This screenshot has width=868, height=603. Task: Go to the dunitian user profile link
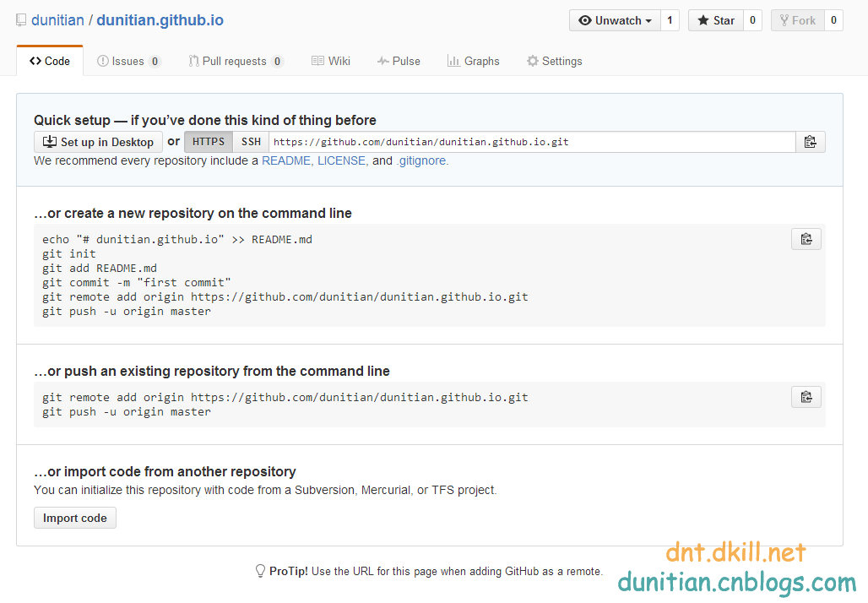[x=57, y=20]
